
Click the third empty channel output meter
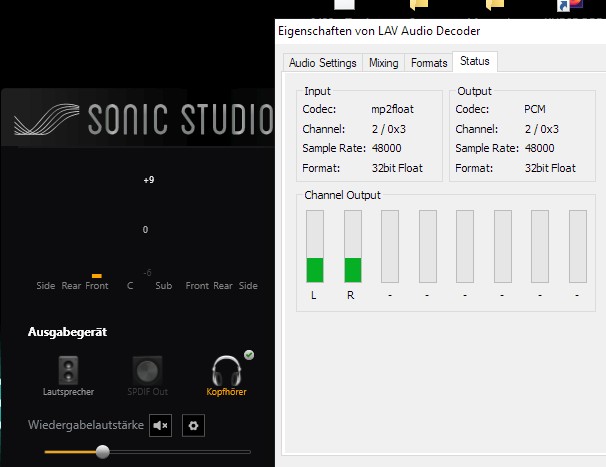pos(465,247)
